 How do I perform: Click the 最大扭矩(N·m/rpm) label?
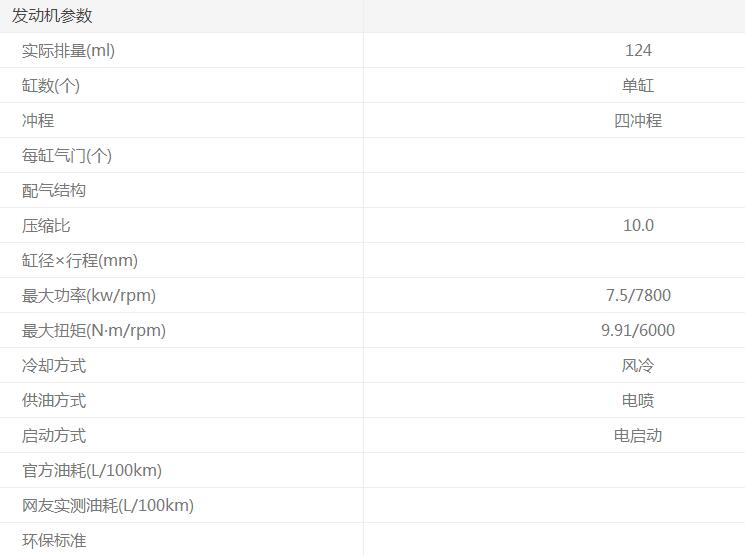pos(94,331)
